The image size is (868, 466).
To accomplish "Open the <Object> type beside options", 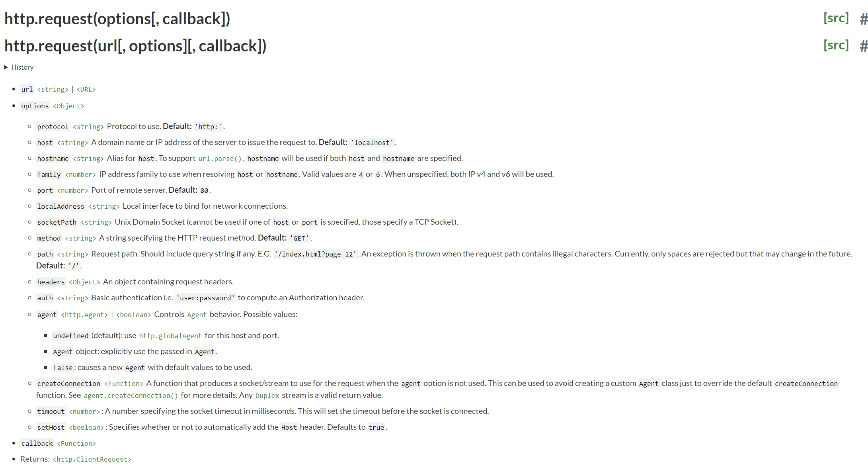I will coord(68,106).
